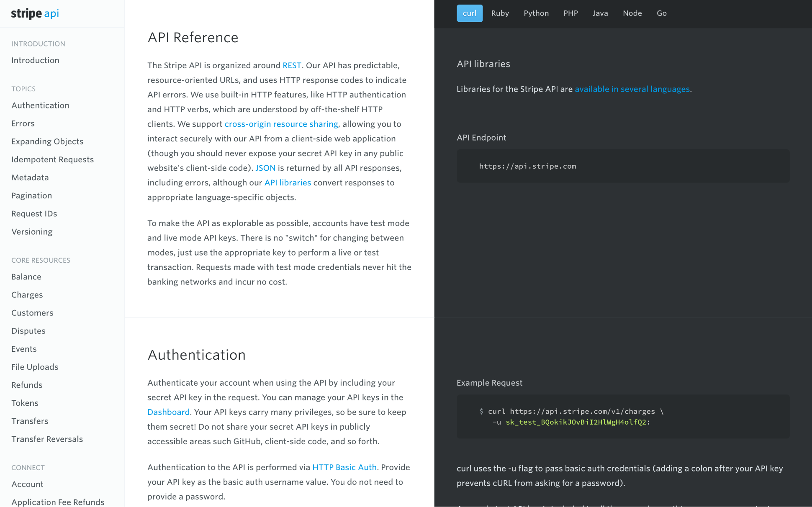
Task: Switch to the Node language tab
Action: pyautogui.click(x=632, y=13)
